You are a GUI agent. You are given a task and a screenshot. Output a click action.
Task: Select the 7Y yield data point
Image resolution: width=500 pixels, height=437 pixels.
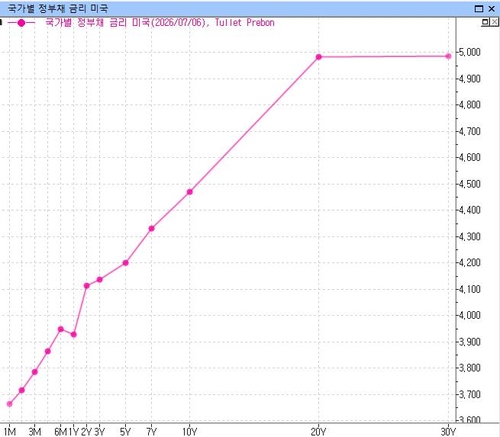pos(151,228)
